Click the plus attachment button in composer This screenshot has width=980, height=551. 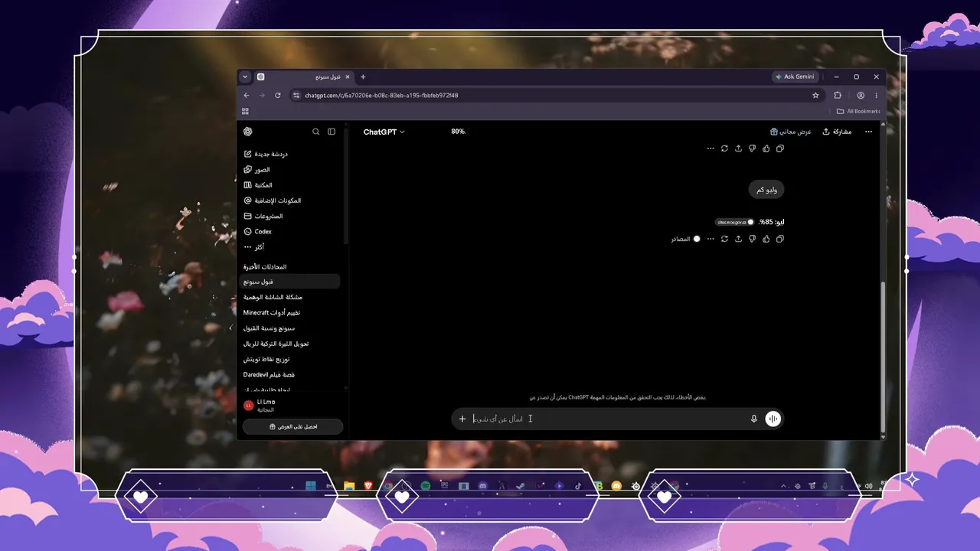[x=462, y=419]
